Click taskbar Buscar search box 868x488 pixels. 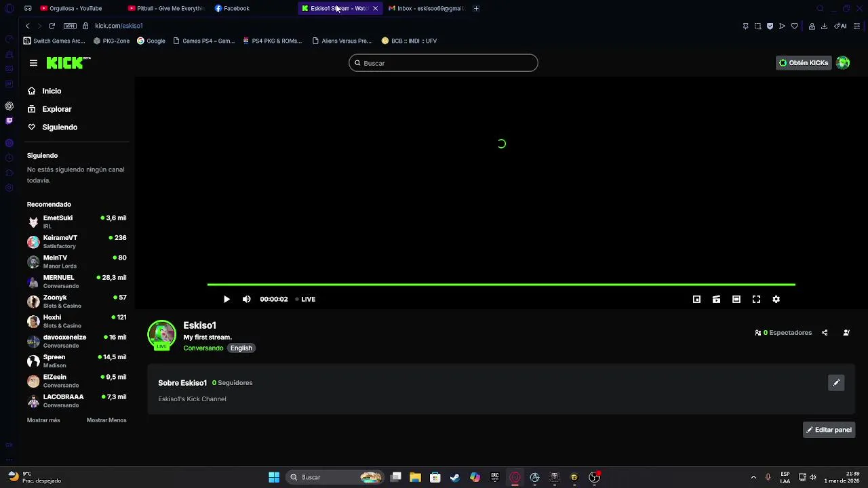click(x=336, y=477)
